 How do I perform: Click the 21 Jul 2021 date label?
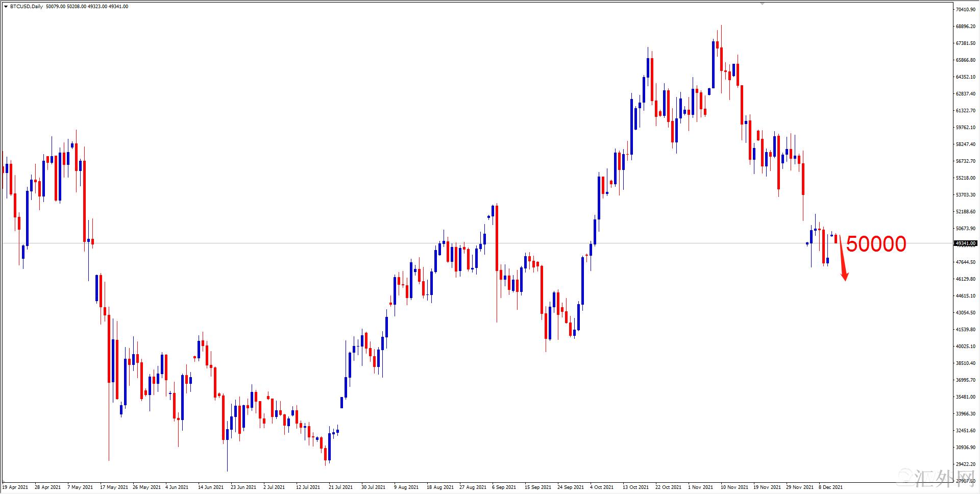340,487
